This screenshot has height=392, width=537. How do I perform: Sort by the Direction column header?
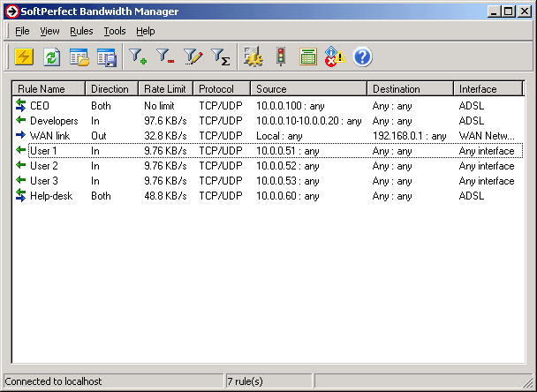pos(111,89)
